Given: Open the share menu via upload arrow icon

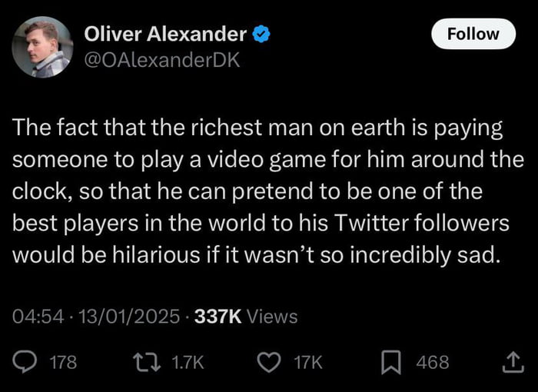Looking at the screenshot, I should (512, 362).
